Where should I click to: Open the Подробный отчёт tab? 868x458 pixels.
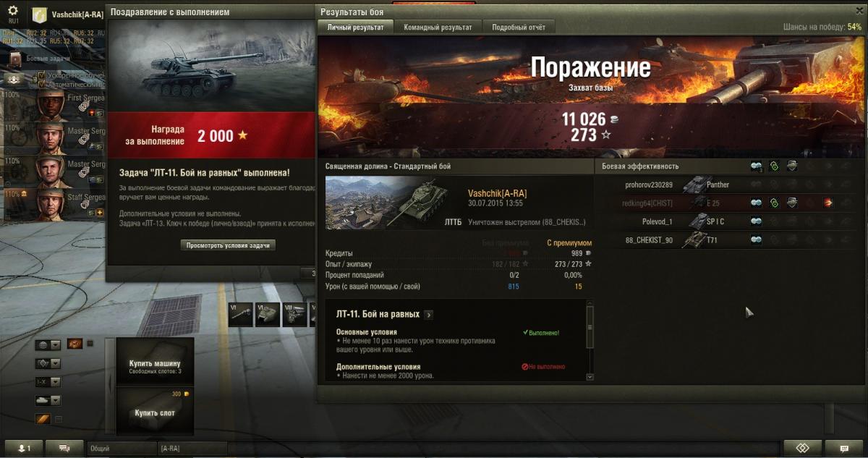point(519,27)
